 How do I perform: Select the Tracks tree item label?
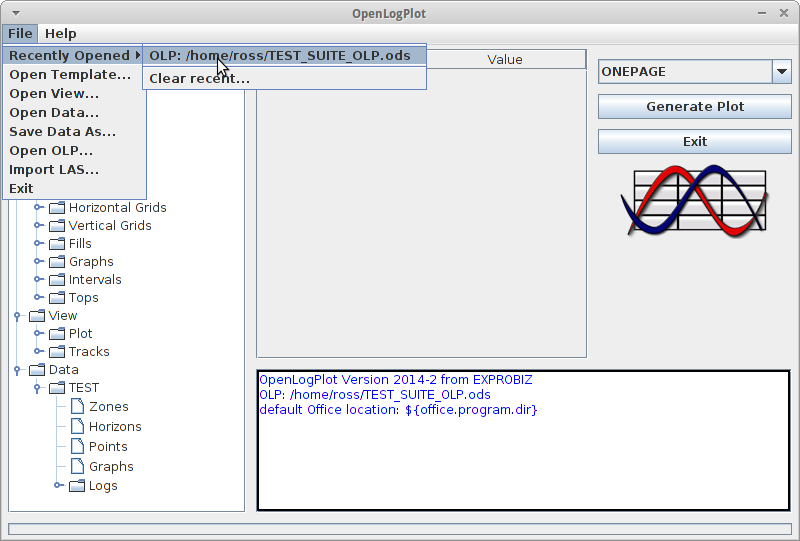[89, 352]
